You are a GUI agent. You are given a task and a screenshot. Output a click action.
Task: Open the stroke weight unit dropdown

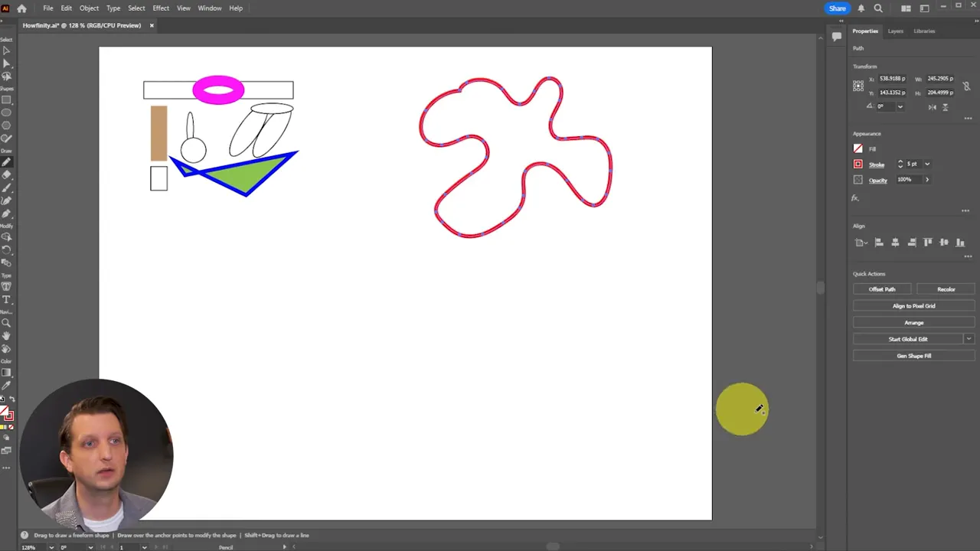[x=926, y=164]
